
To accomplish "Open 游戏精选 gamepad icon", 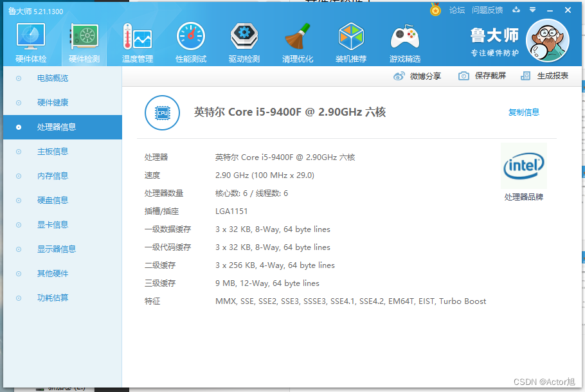I will pos(405,37).
